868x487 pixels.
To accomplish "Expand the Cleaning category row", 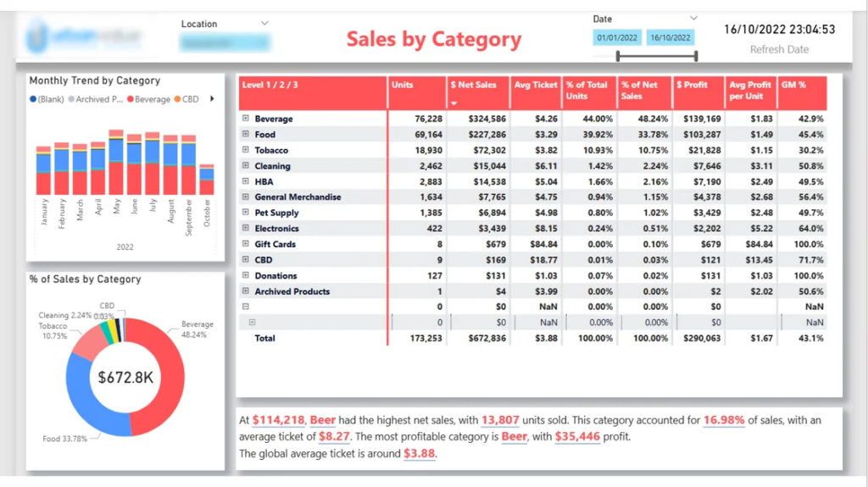I will [x=245, y=165].
